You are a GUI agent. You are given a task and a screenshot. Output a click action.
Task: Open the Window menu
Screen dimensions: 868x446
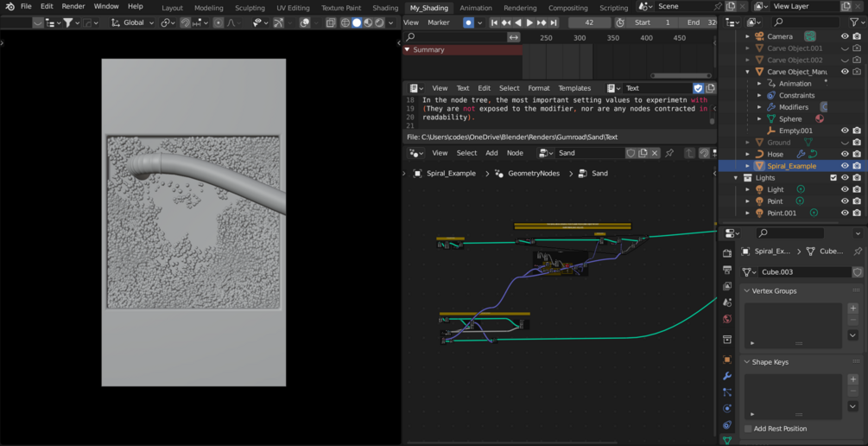coord(106,7)
